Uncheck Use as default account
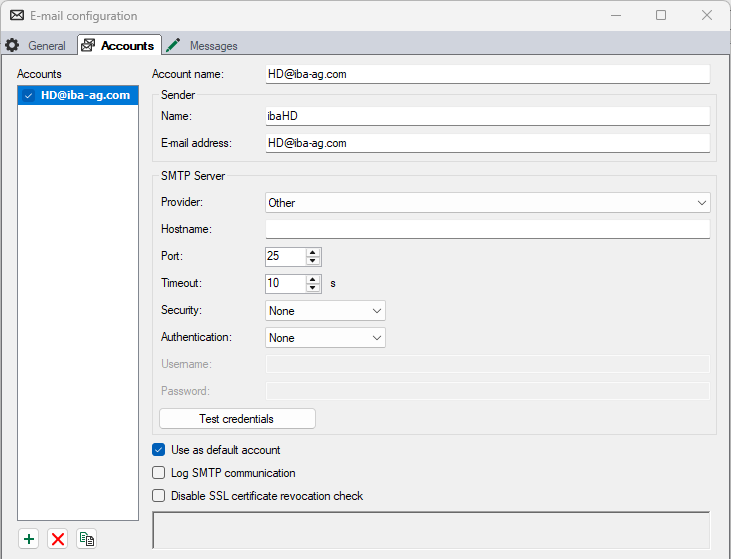 158,450
